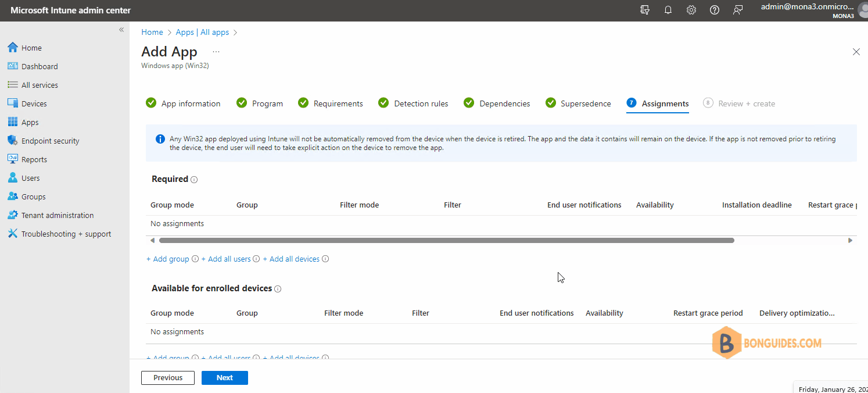Select the Assignments step

(x=658, y=103)
